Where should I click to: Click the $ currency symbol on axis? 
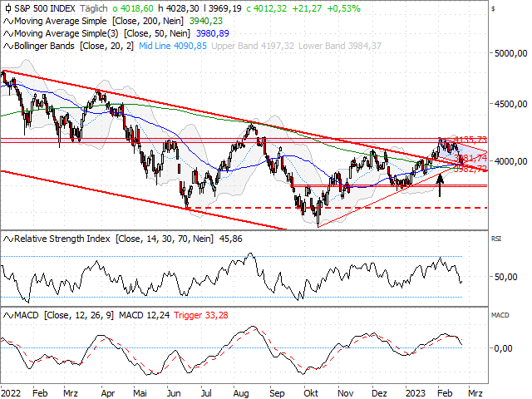click(493, 9)
